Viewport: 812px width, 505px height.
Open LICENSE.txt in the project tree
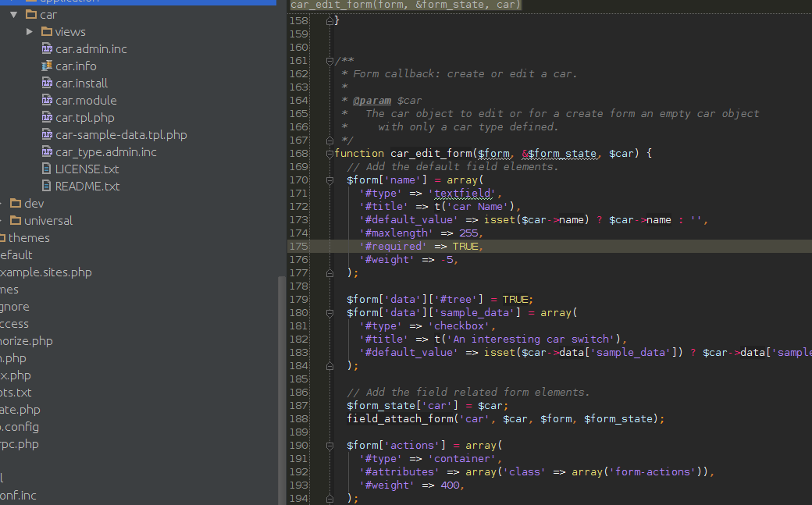click(87, 169)
